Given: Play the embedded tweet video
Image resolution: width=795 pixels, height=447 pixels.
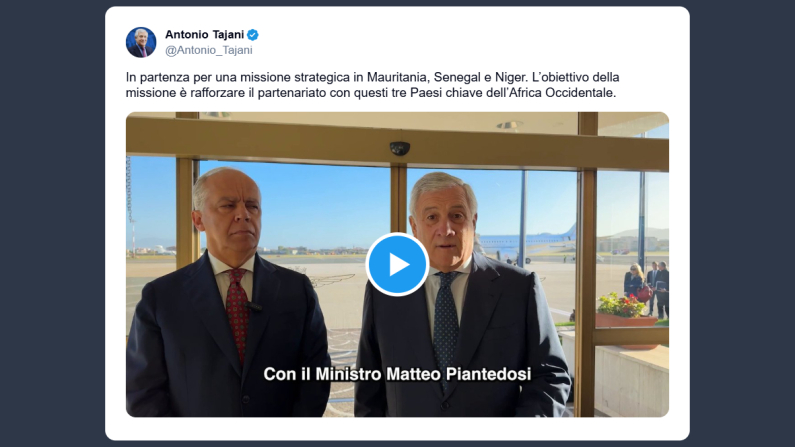Looking at the screenshot, I should point(397,265).
